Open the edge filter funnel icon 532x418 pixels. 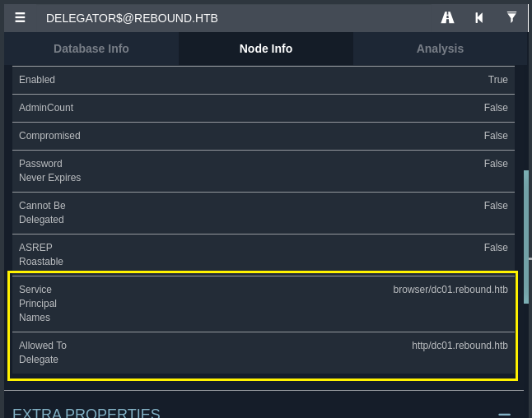point(511,17)
